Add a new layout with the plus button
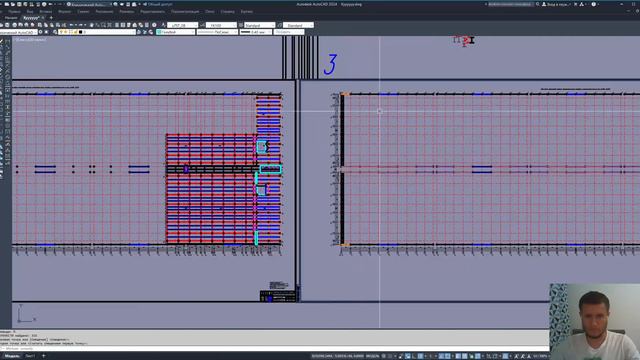This screenshot has height=360, width=640. pyautogui.click(x=44, y=356)
